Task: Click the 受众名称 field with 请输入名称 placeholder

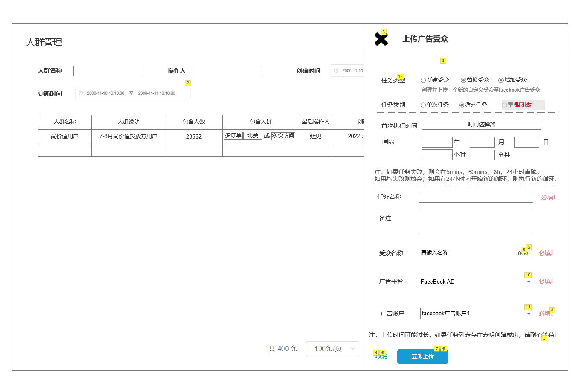Action: 476,253
